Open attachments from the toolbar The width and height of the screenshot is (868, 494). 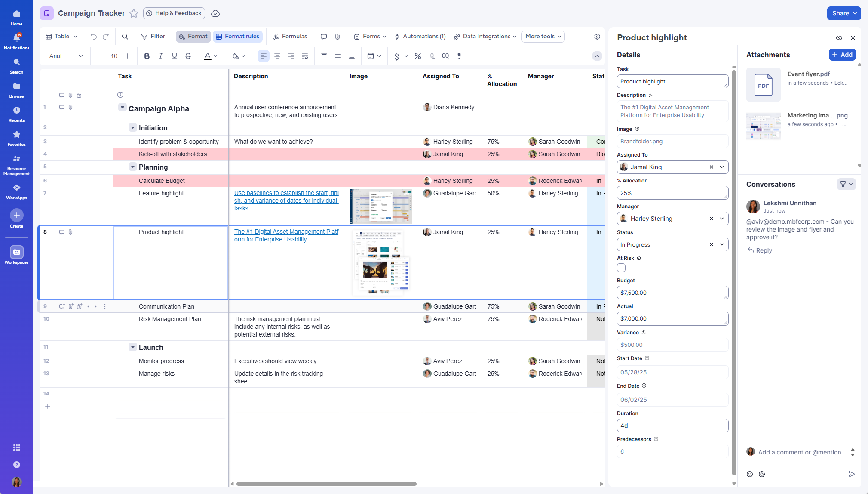click(x=337, y=36)
